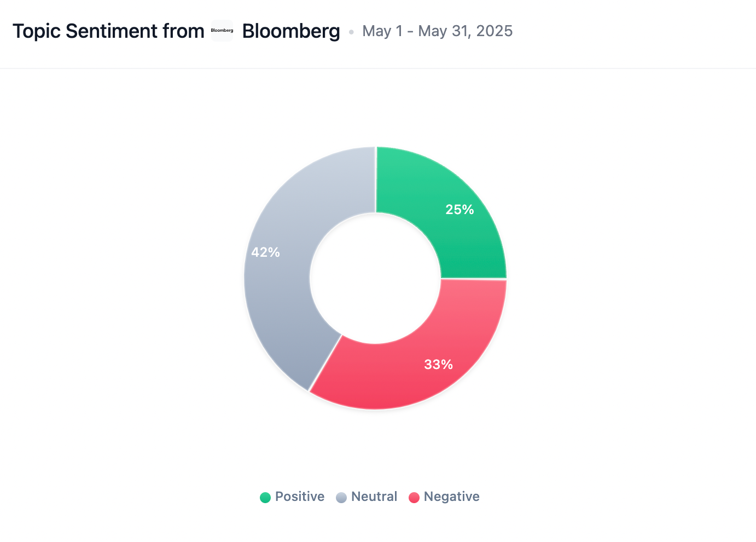Viewport: 756px width, 542px height.
Task: Click the "Topic Sentiment from" title text
Action: 108,31
